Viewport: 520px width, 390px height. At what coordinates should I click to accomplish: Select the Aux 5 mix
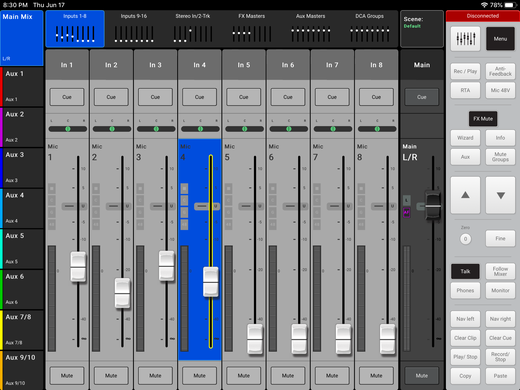(x=22, y=249)
